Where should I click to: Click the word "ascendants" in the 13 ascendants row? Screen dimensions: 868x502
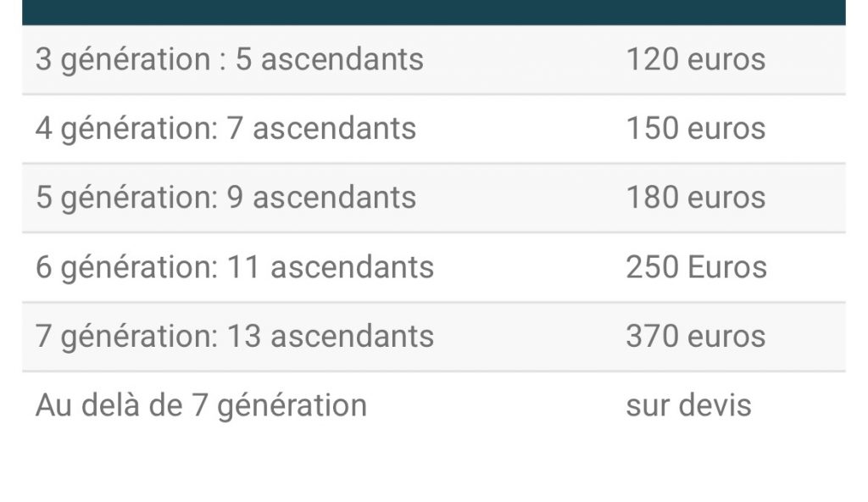coord(352,337)
